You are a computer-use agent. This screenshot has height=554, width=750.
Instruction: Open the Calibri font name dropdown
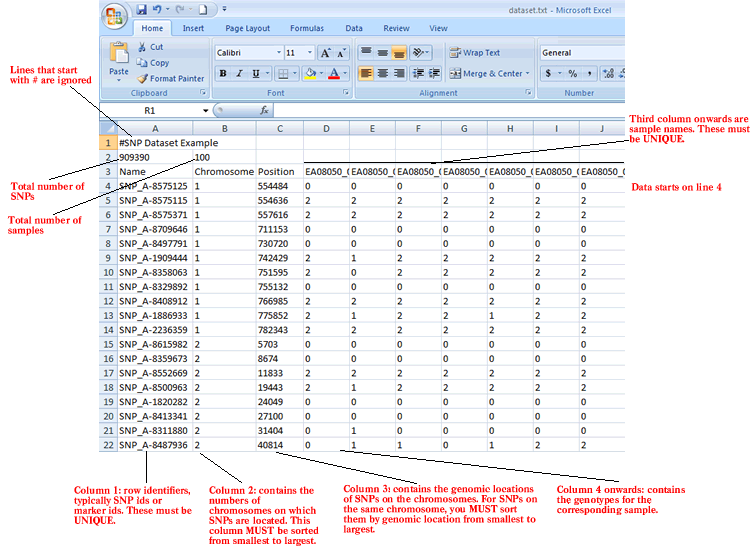(278, 53)
